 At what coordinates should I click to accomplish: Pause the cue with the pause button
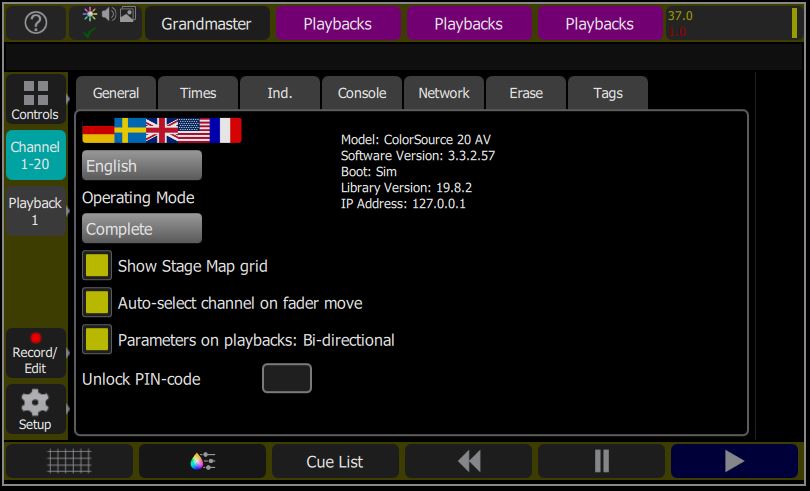(601, 461)
